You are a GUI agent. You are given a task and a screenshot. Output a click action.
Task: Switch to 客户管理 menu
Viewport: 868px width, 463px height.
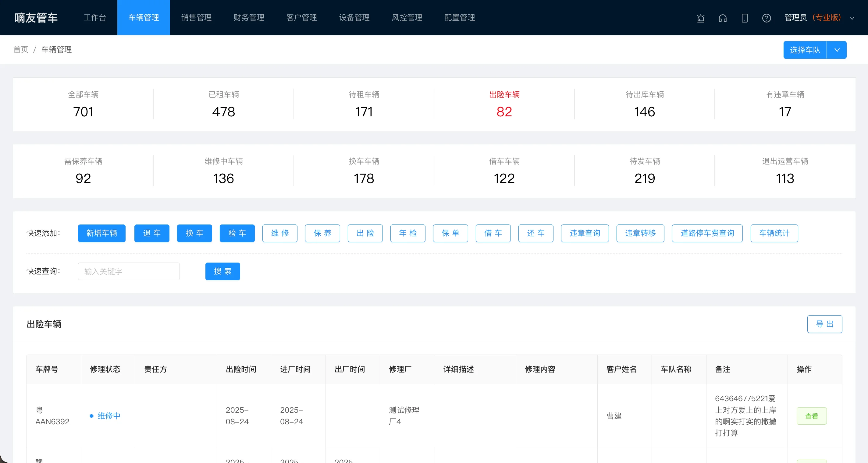pos(302,17)
